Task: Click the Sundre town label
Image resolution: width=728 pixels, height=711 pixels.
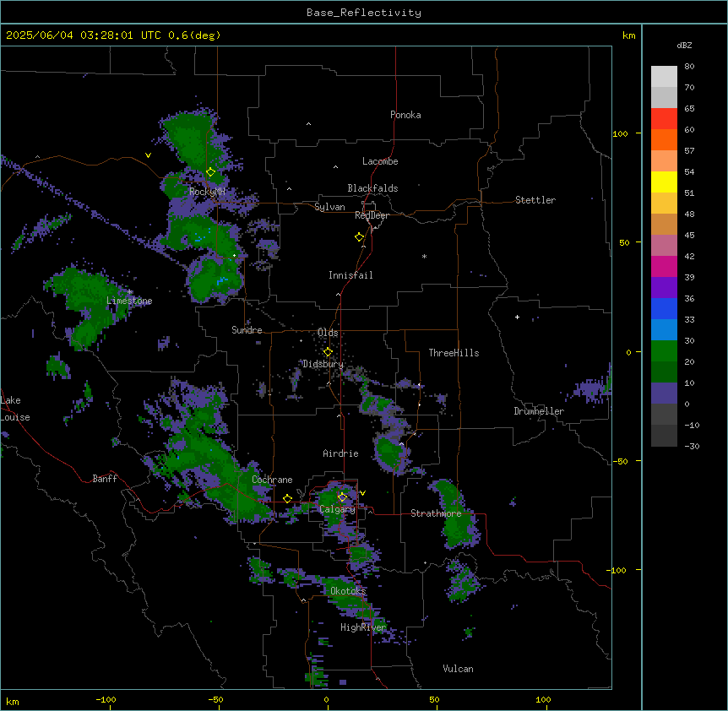Action: coord(247,330)
